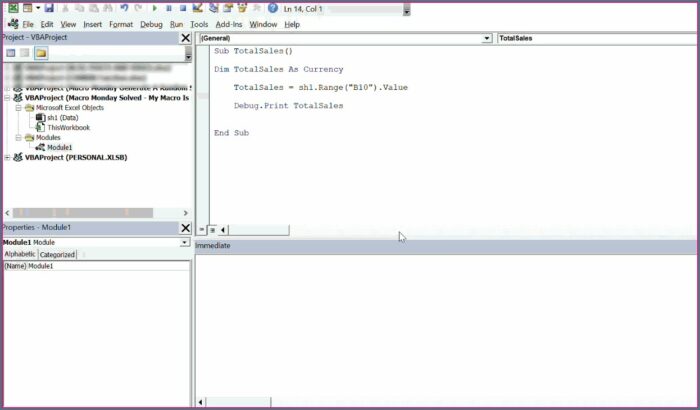Open the toolbar options dropdown arrow

tap(406, 11)
